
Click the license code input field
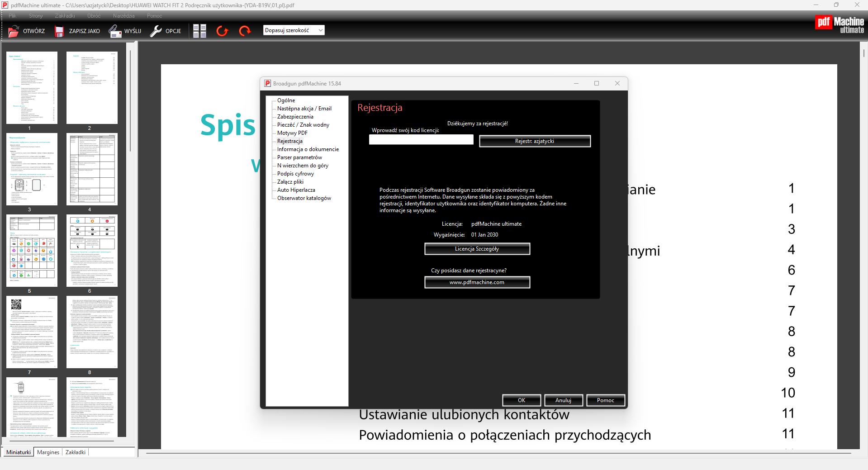tap(421, 140)
